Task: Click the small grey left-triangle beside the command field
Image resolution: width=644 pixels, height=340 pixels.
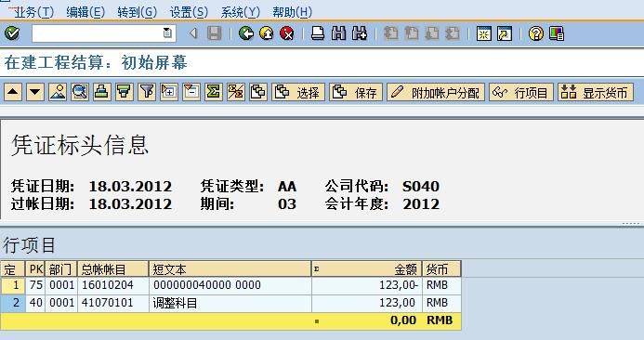Action: coord(193,33)
